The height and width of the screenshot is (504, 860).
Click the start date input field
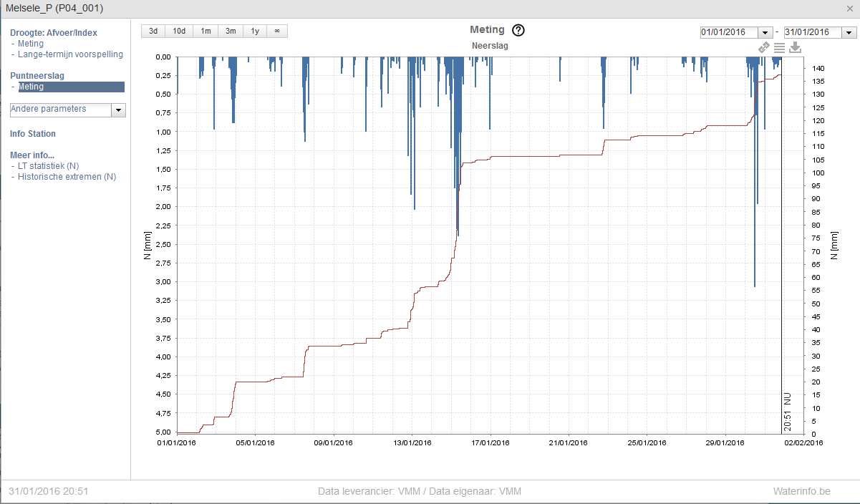tap(730, 33)
